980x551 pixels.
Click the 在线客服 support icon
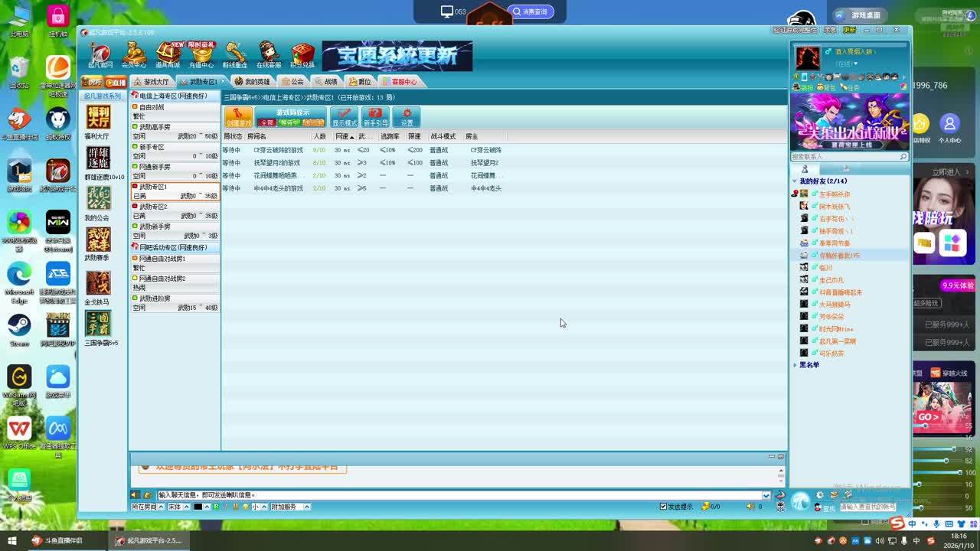pos(268,54)
